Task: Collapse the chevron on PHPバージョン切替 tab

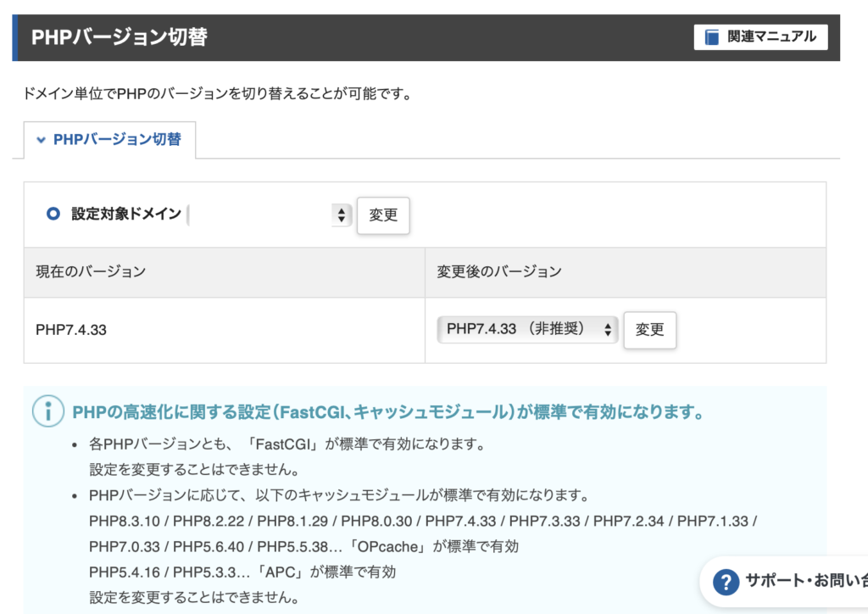Action: pyautogui.click(x=41, y=140)
